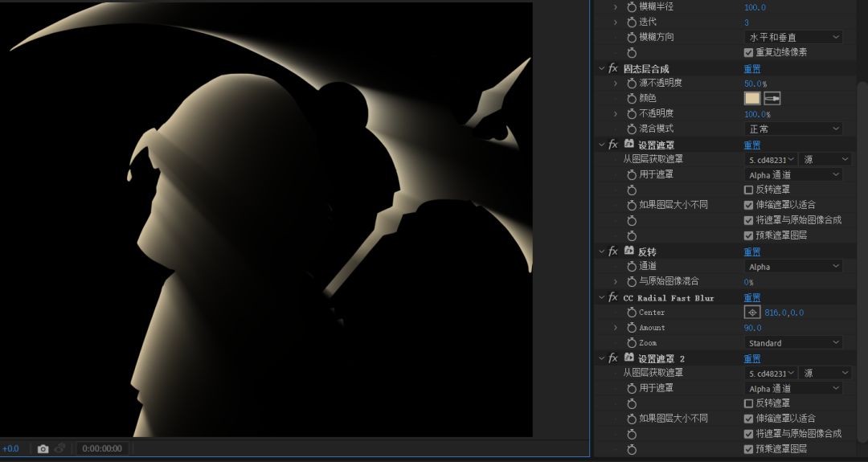
Task: Click the beige 颜色 color swatch
Action: [x=752, y=98]
